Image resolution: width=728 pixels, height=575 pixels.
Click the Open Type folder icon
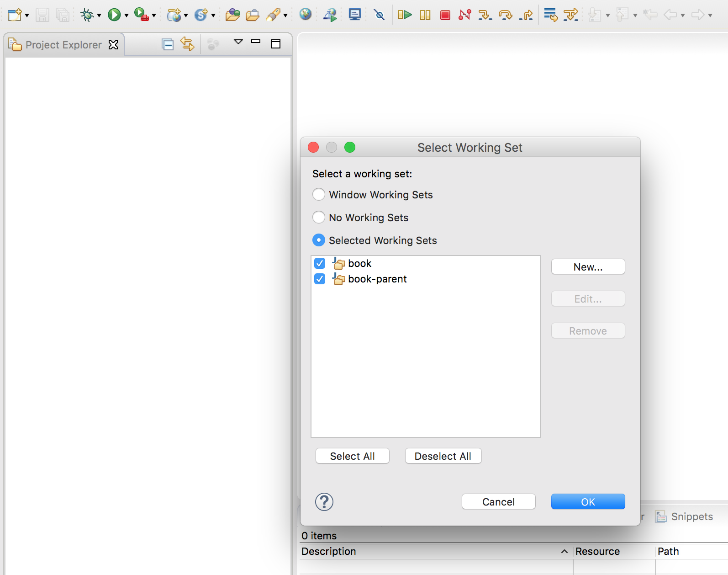(x=233, y=15)
